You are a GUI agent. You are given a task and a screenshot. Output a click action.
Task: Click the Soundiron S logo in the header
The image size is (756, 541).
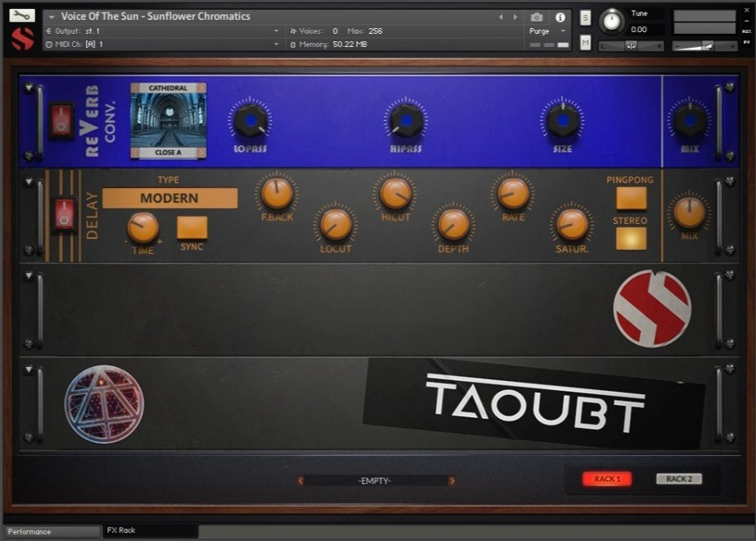point(22,39)
